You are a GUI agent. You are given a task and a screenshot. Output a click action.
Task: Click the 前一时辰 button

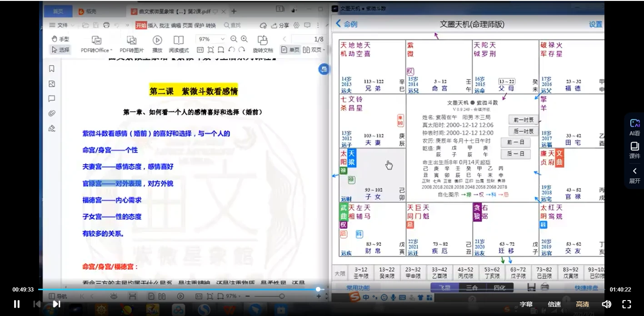pos(523,120)
